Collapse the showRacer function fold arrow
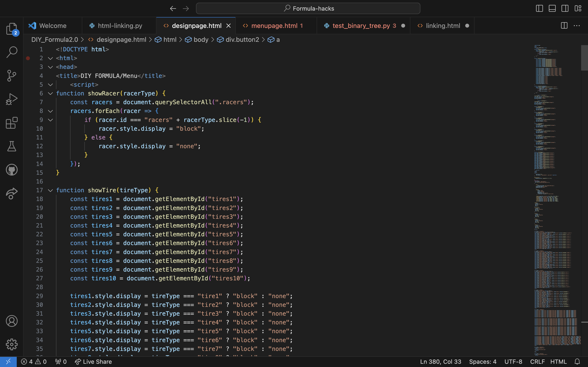 (x=50, y=93)
